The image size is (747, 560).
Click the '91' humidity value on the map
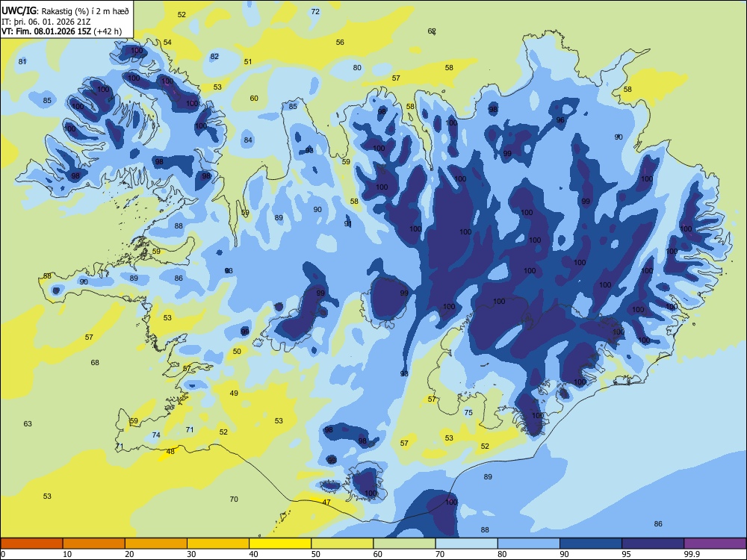(348, 223)
